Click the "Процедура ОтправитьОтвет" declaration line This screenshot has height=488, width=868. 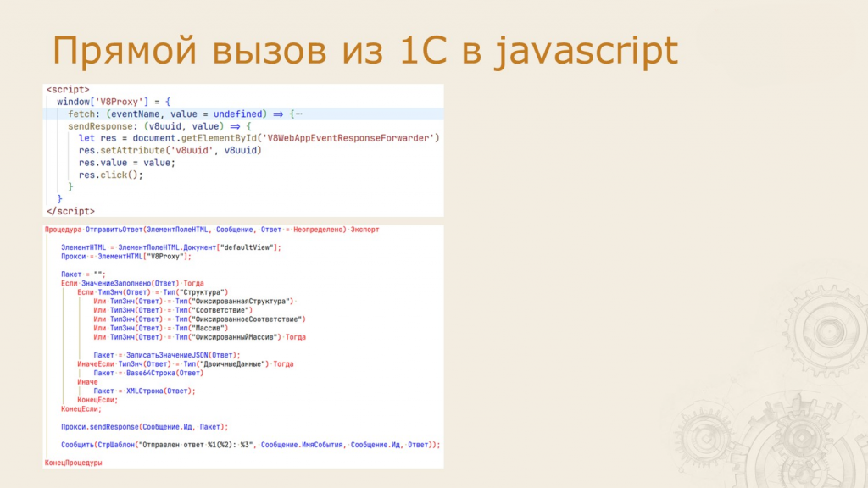point(212,230)
